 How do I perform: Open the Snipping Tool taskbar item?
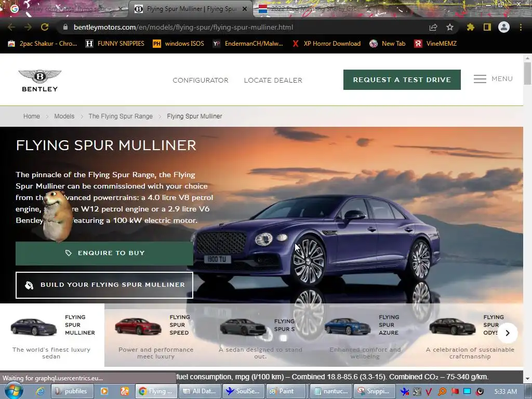tap(374, 391)
